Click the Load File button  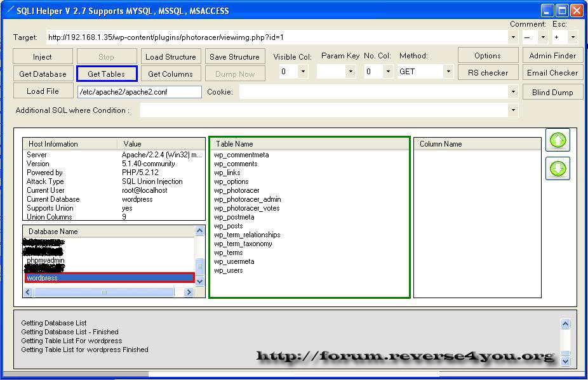pyautogui.click(x=43, y=91)
